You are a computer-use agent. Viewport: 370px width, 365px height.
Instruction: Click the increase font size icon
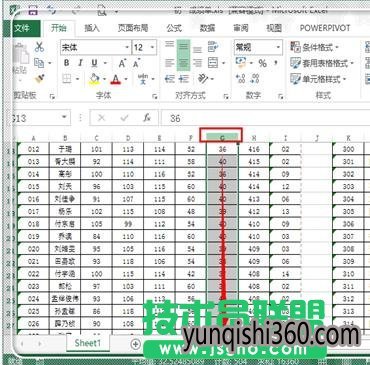click(x=122, y=63)
